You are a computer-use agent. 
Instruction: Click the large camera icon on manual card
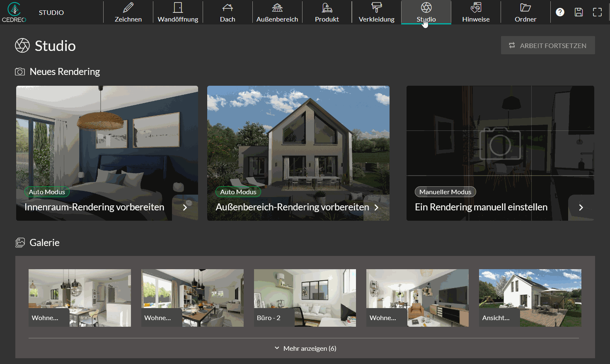500,144
